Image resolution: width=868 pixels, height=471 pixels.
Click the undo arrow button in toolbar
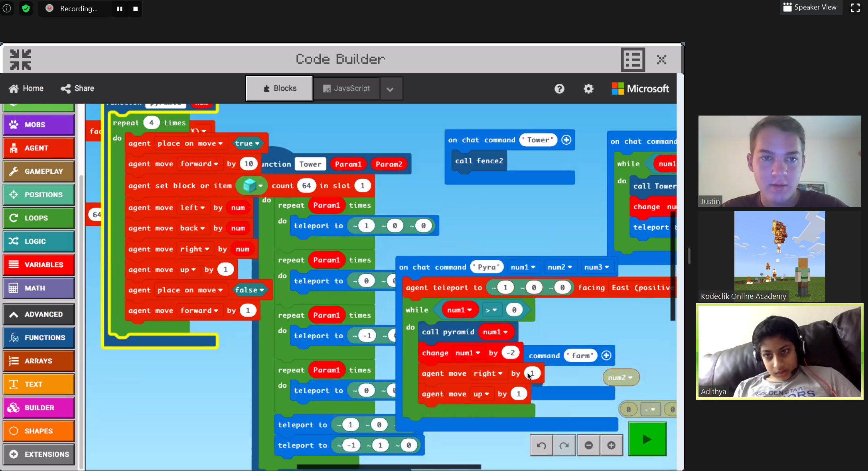[x=541, y=445]
